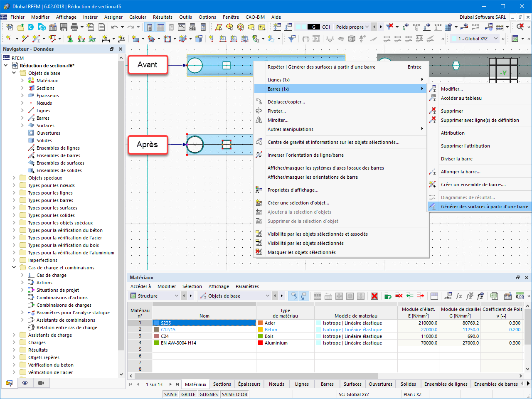The width and height of the screenshot is (532, 399).
Task: Open the script console icon
Action: pos(182,27)
